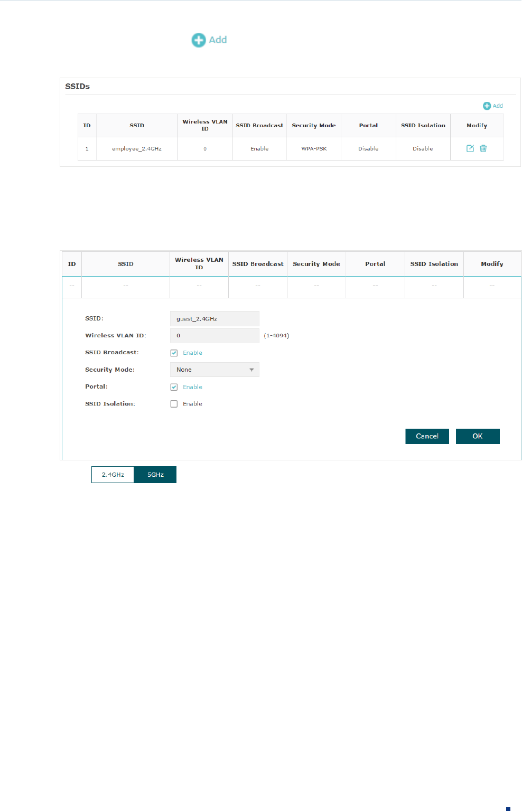Image resolution: width=522 pixels, height=812 pixels.
Task: Click the (1-4094) range hint
Action: click(276, 336)
